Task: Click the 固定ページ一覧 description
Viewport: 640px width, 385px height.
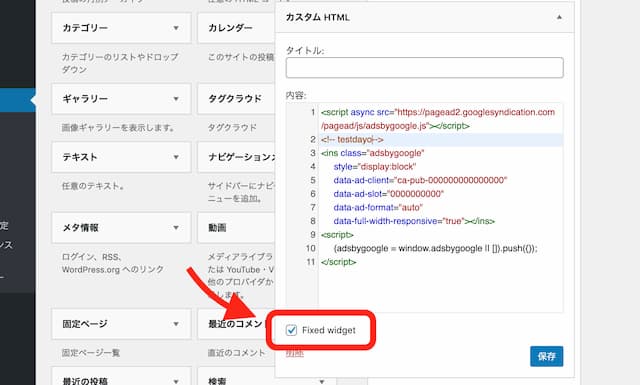Action: pos(91,352)
